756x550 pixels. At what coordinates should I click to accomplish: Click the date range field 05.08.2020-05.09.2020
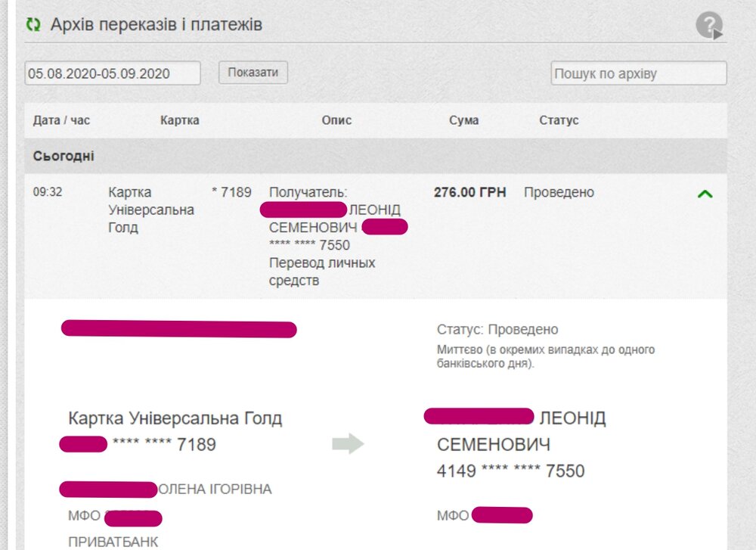click(113, 73)
